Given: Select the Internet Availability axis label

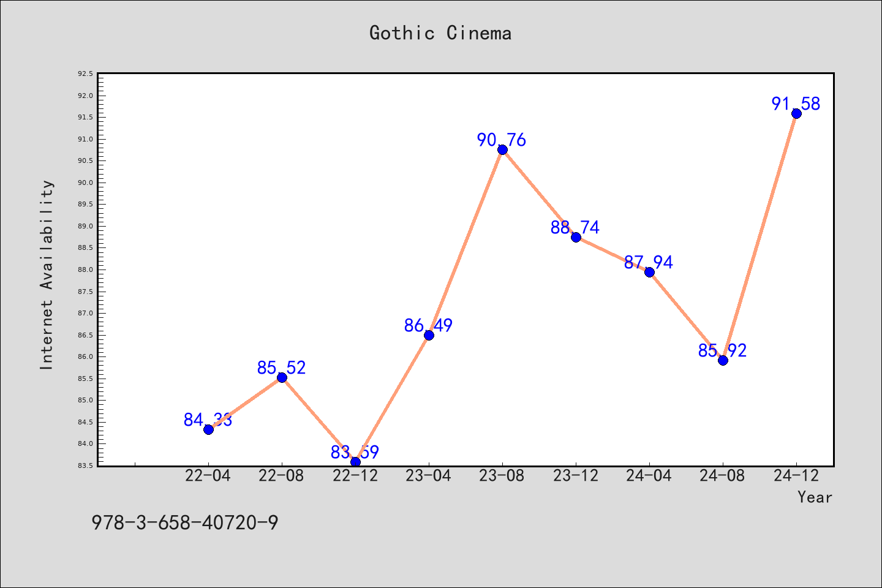Looking at the screenshot, I should click(x=47, y=274).
